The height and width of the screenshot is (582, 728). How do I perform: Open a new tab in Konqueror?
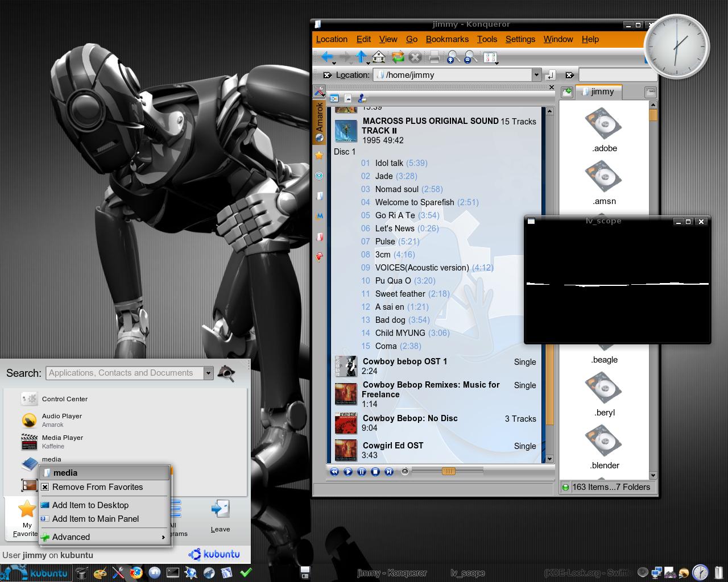pos(566,92)
